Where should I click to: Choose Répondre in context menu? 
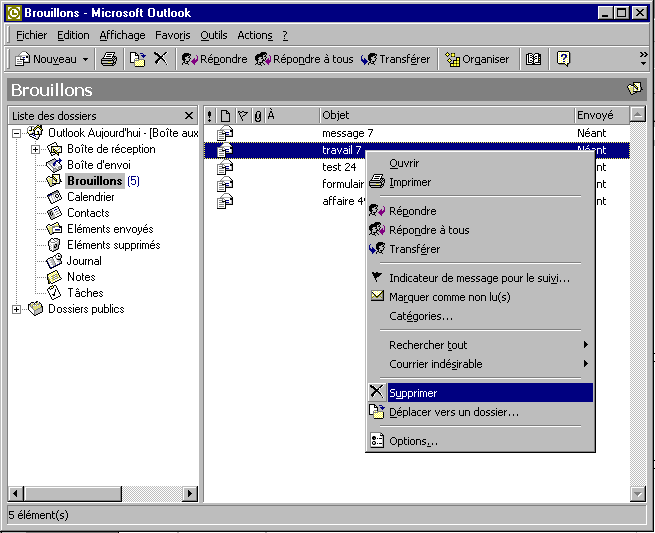[480, 211]
